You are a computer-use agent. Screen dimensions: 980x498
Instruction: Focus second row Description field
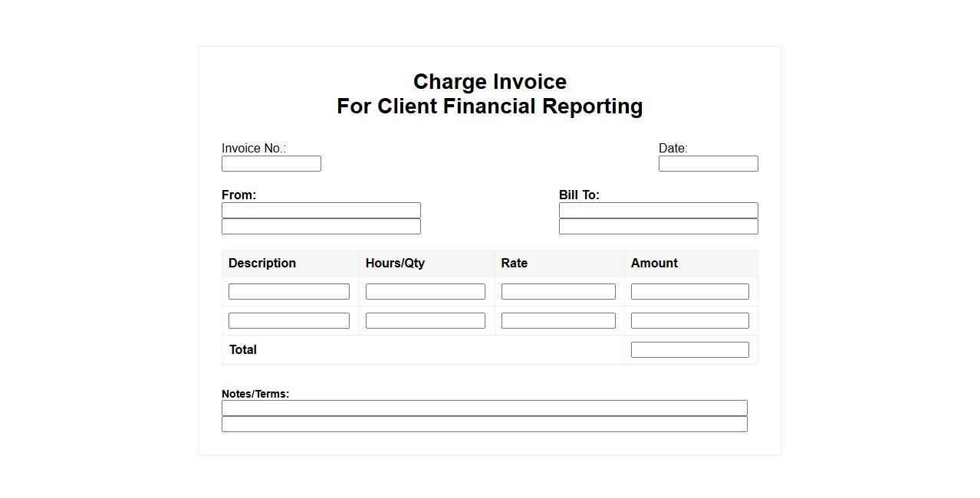click(288, 321)
